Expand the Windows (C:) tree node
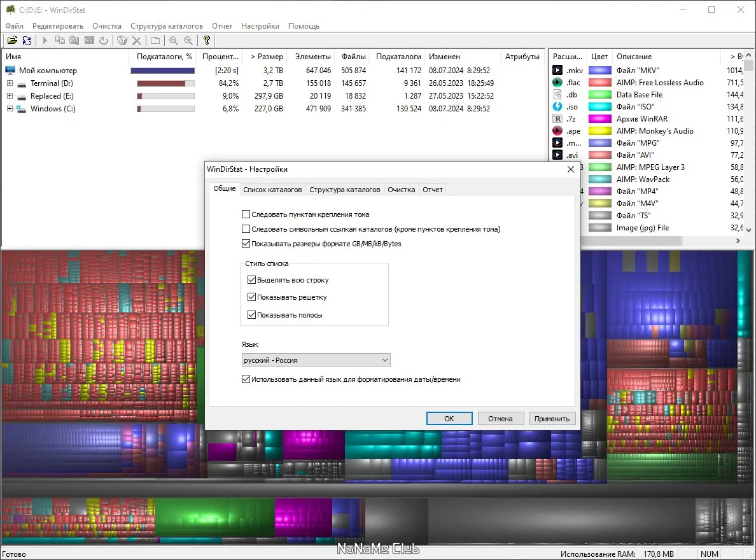 click(10, 109)
